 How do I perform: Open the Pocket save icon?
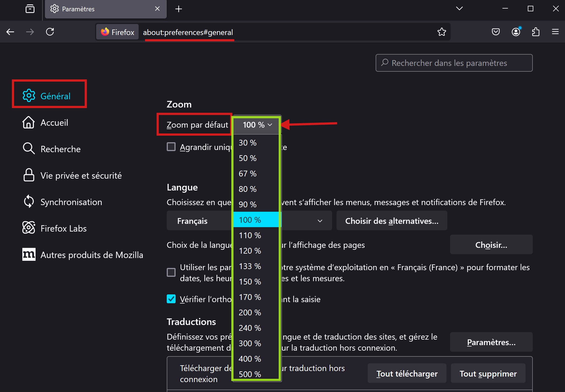pyautogui.click(x=496, y=32)
